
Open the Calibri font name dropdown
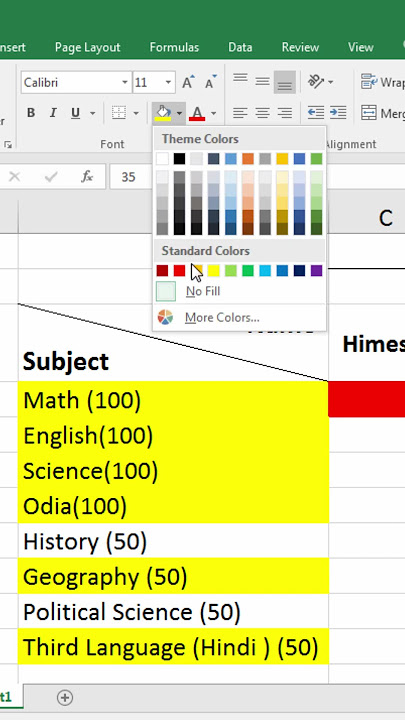point(125,83)
